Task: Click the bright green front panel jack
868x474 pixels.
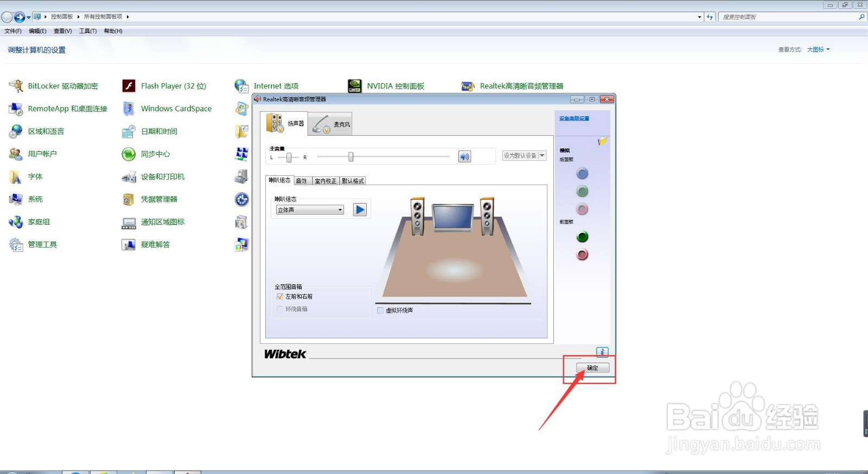Action: (x=582, y=237)
